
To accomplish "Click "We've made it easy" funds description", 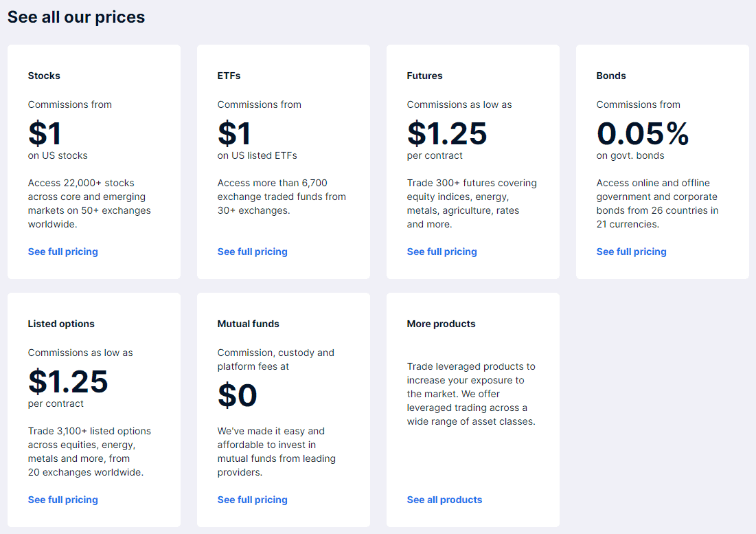I will click(276, 452).
